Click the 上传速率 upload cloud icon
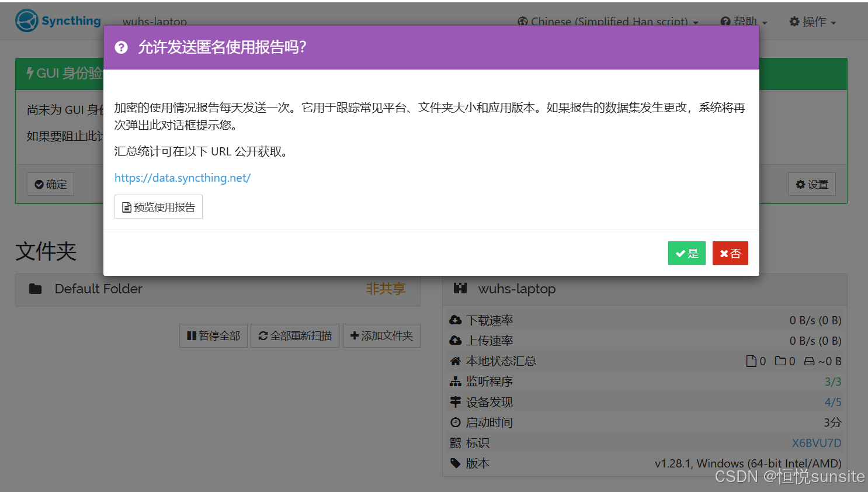Image resolution: width=868 pixels, height=492 pixels. coord(456,341)
